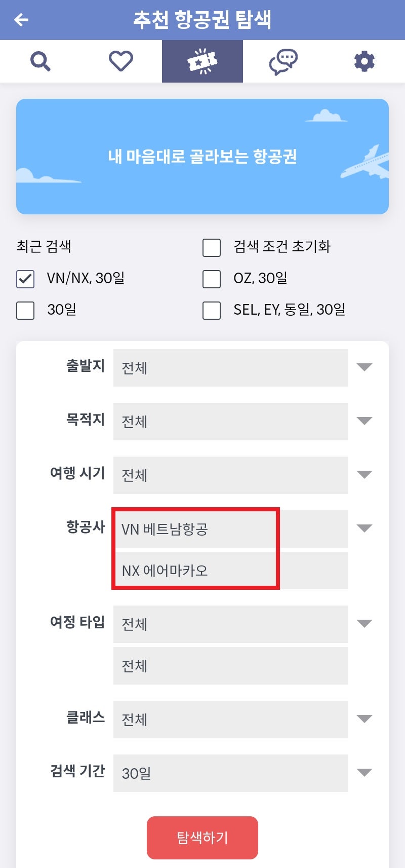Enable the SEL, EY, 동일, 30일 checkbox
405x868 pixels.
[211, 310]
